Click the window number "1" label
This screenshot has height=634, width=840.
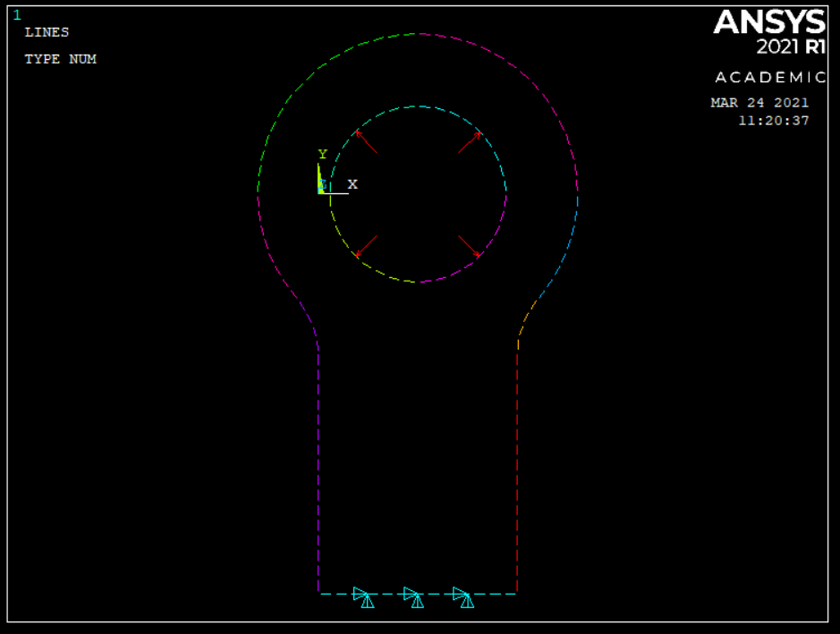(x=17, y=15)
